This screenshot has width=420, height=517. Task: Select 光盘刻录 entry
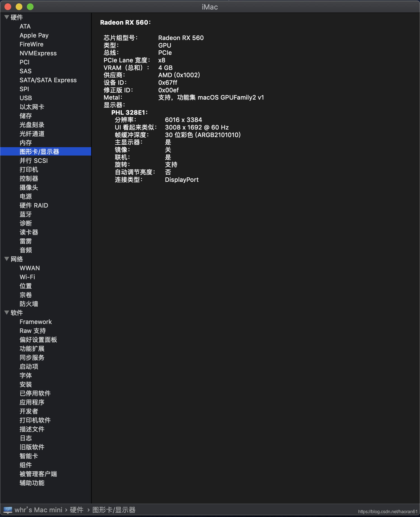coord(32,125)
